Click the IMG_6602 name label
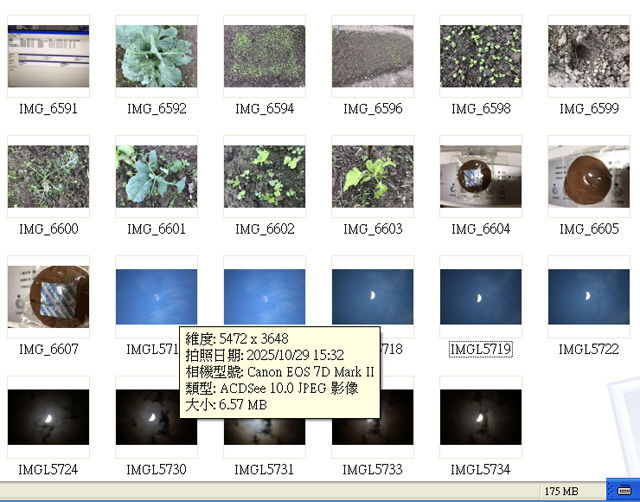 264,229
